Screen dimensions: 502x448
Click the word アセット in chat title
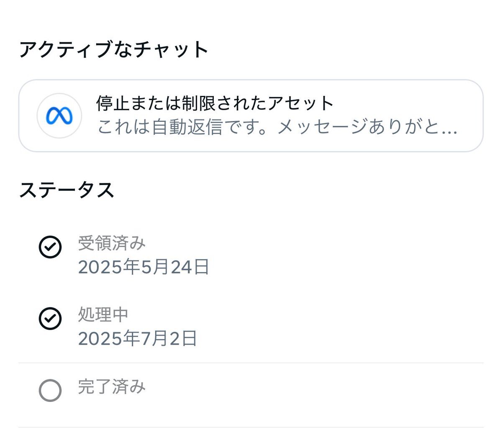coord(300,103)
